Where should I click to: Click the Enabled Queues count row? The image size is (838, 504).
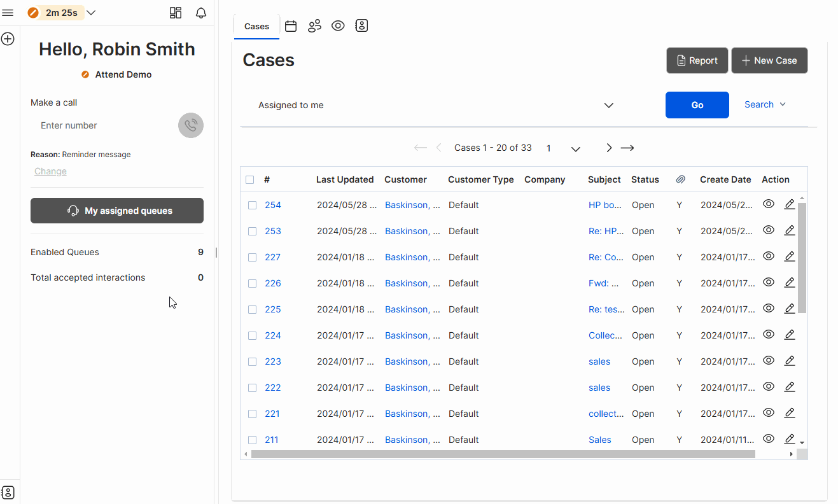pos(117,252)
